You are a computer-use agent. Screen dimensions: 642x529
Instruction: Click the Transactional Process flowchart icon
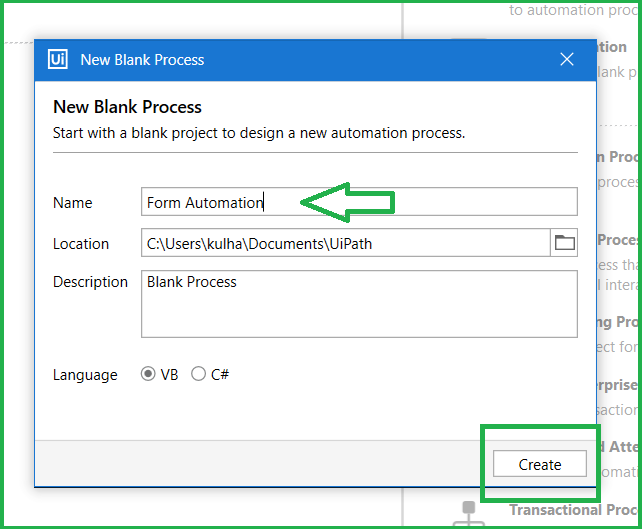pyautogui.click(x=468, y=513)
